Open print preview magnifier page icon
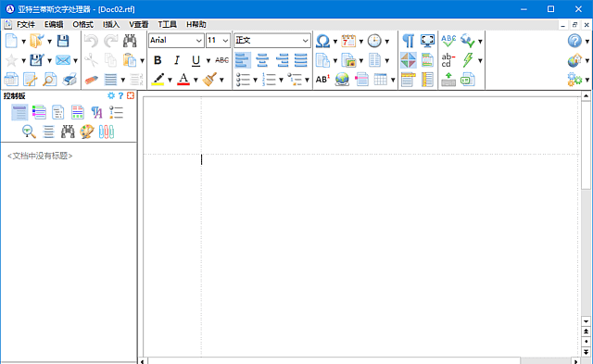 point(50,80)
